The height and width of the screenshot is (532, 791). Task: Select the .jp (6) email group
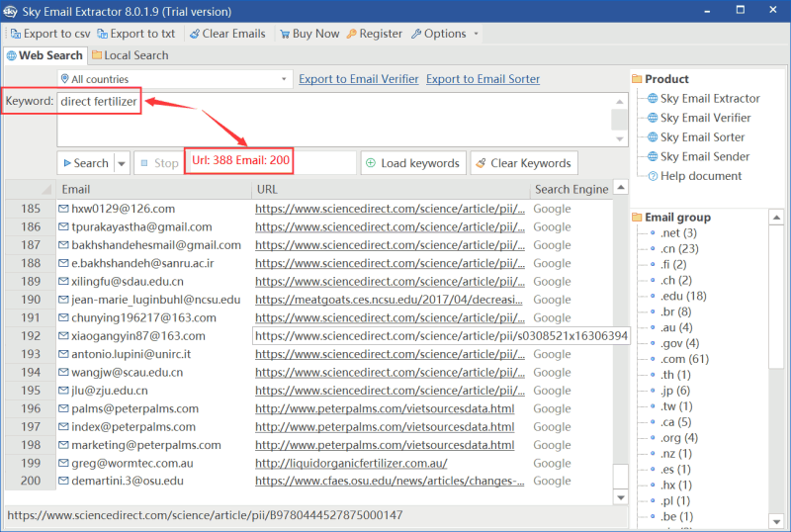coord(675,391)
